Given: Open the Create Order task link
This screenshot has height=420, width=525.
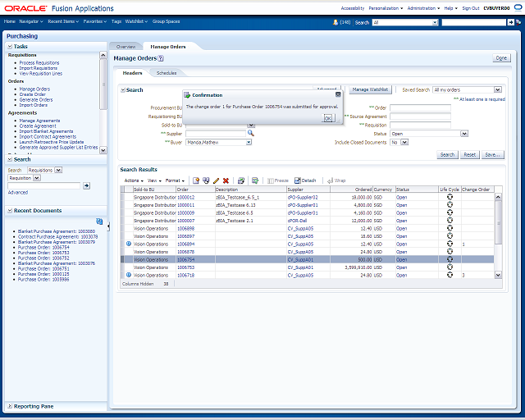Looking at the screenshot, I should pyautogui.click(x=33, y=94).
